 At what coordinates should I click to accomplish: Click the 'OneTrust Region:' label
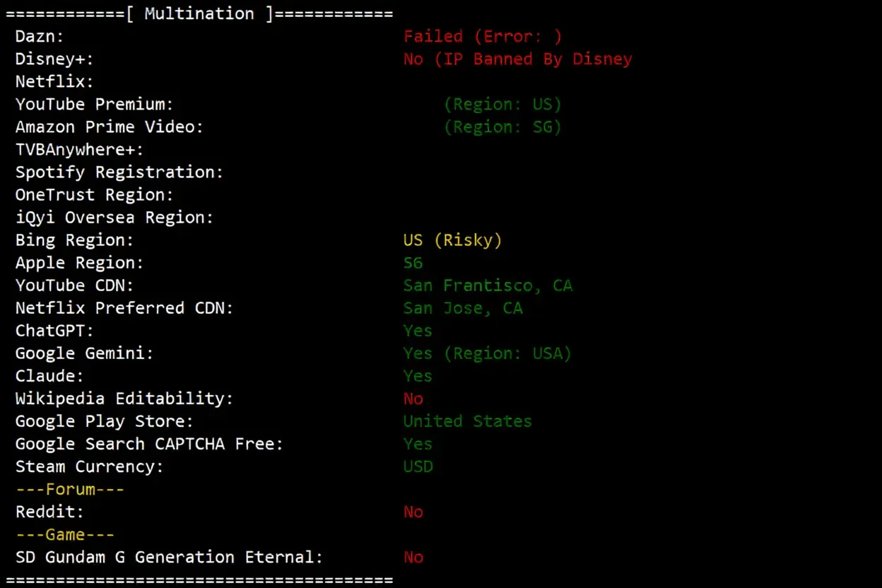click(95, 194)
